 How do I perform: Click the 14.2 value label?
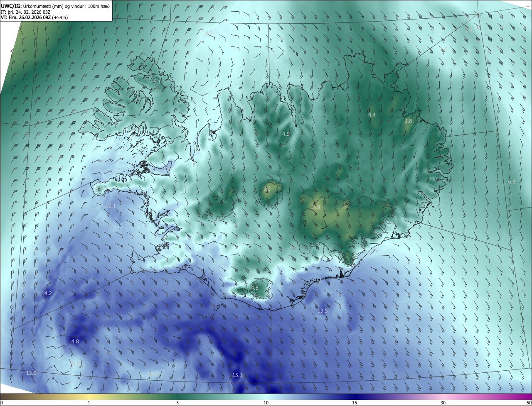47,293
